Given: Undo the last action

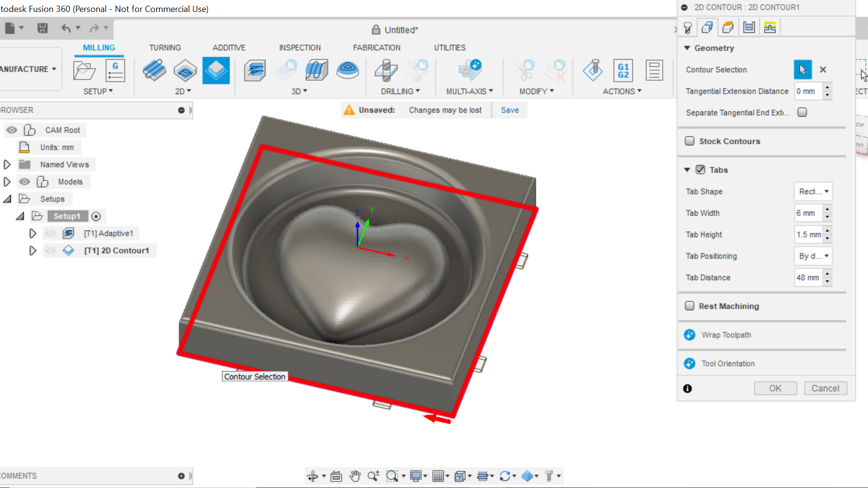Looking at the screenshot, I should (66, 28).
